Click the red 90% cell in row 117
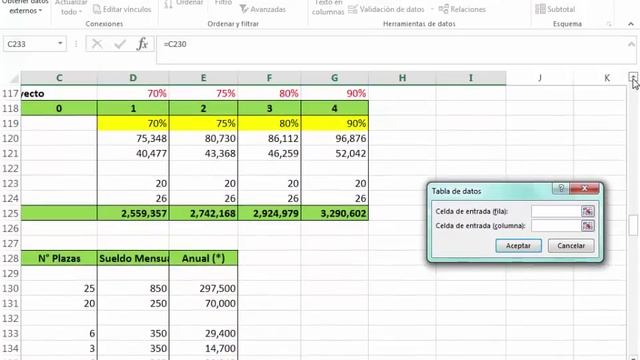 (335, 93)
